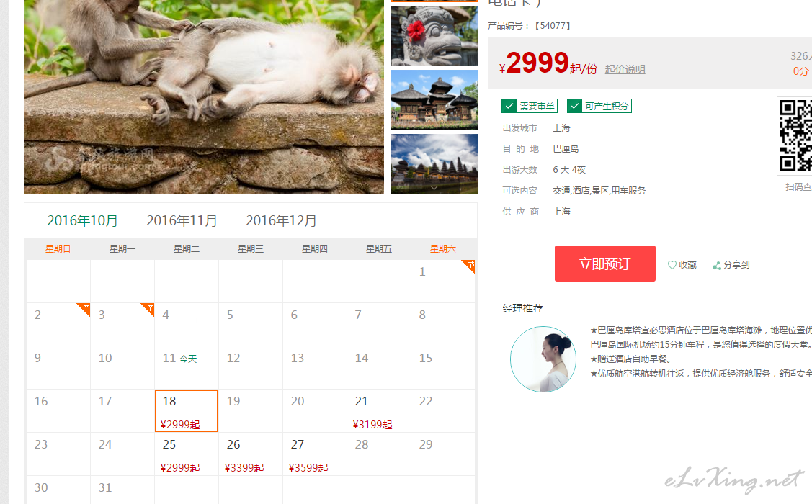Choose October 27 priced ¥3599起

pos(315,454)
